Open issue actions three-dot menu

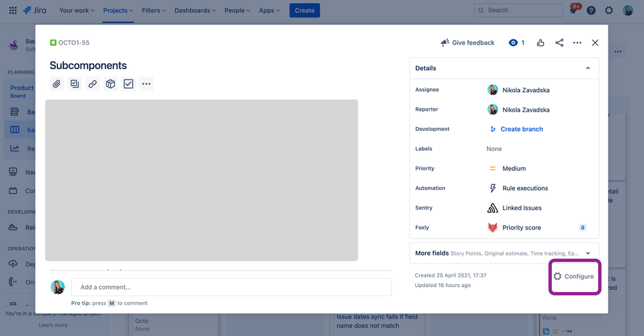tap(577, 43)
